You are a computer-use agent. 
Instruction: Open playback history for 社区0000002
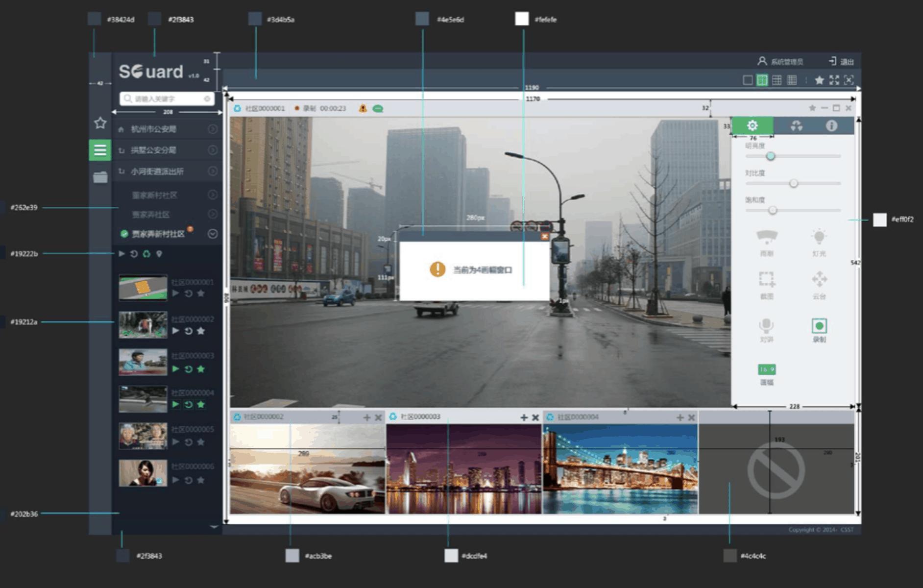point(188,331)
